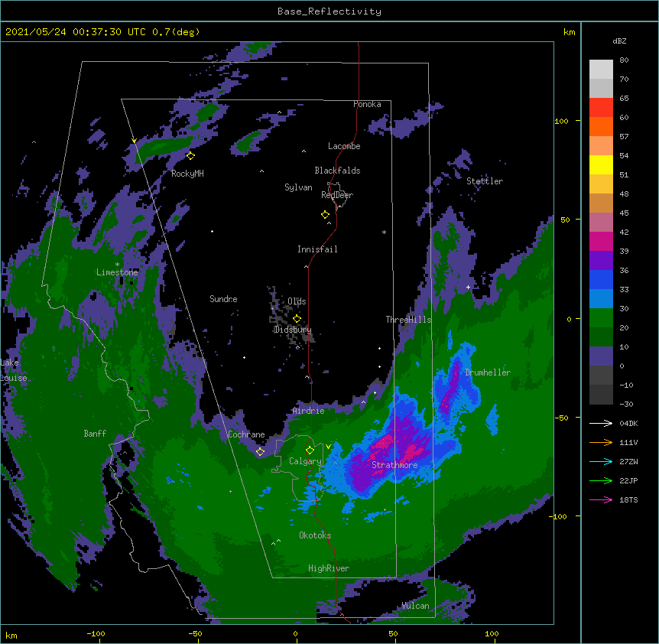Click the Stettler label
Screen dimensions: 659x644
point(485,181)
